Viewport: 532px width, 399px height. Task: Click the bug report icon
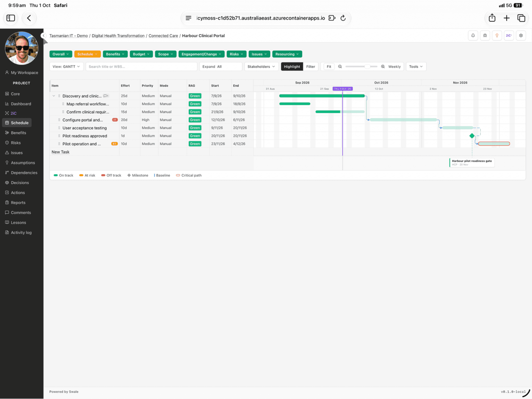[x=485, y=36]
